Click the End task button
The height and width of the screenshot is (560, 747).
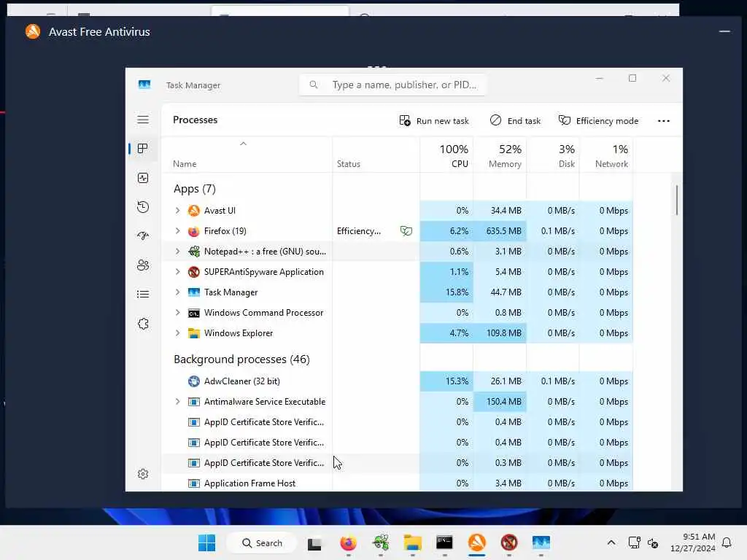pyautogui.click(x=515, y=121)
